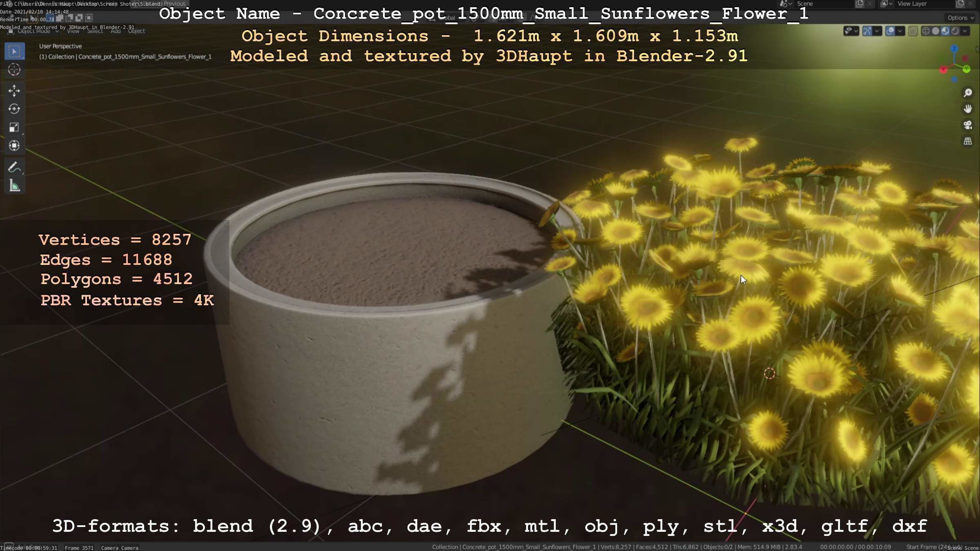Open the Add menu
The width and height of the screenshot is (980, 551).
tap(116, 31)
